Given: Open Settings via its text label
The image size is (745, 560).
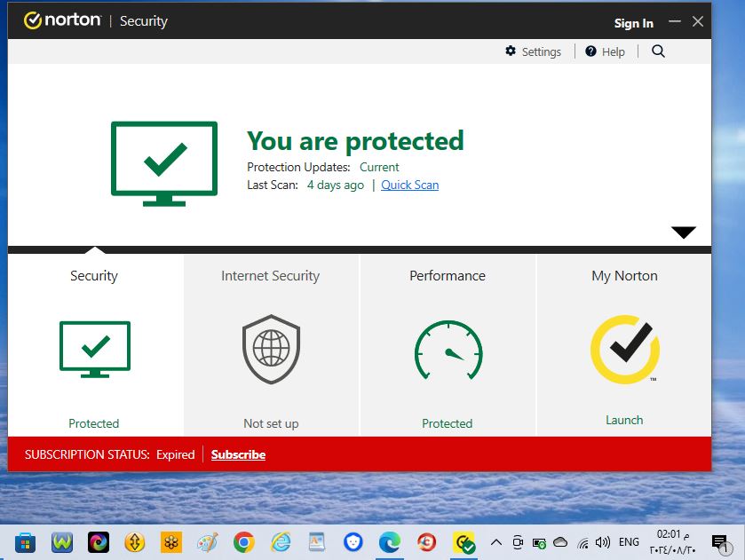Looking at the screenshot, I should (x=542, y=51).
